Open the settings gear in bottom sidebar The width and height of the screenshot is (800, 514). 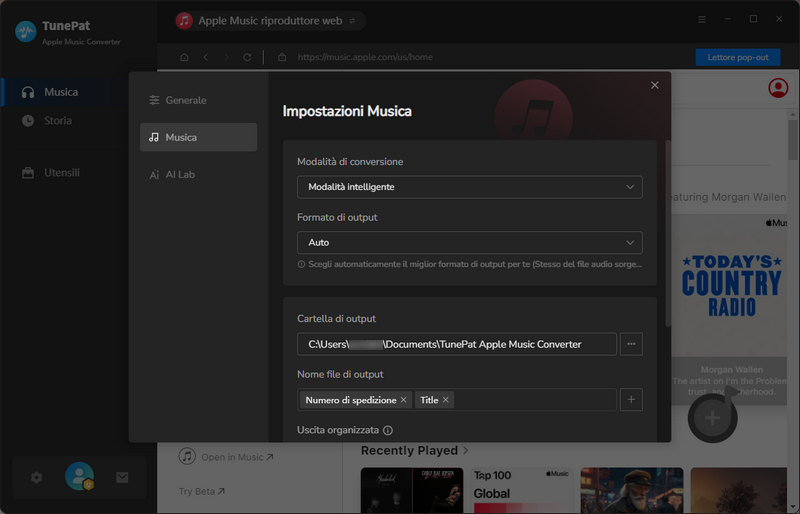pyautogui.click(x=36, y=478)
